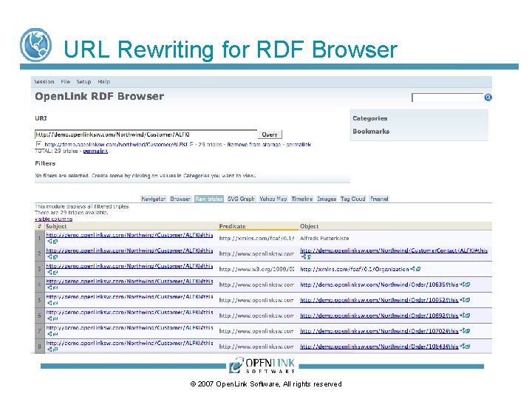This screenshot has width=532, height=399.
Task: Click the permalink after Remove from storage
Action: tap(299, 145)
